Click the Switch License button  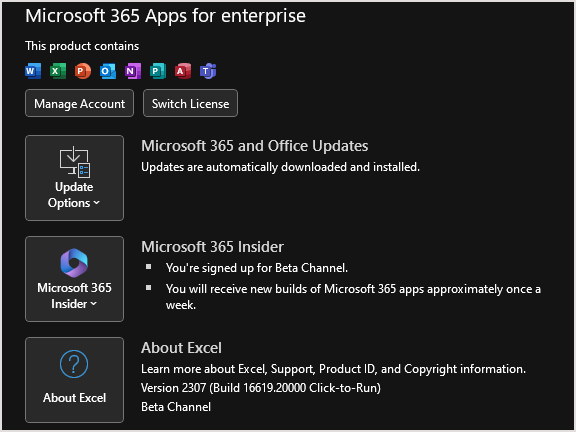[190, 103]
